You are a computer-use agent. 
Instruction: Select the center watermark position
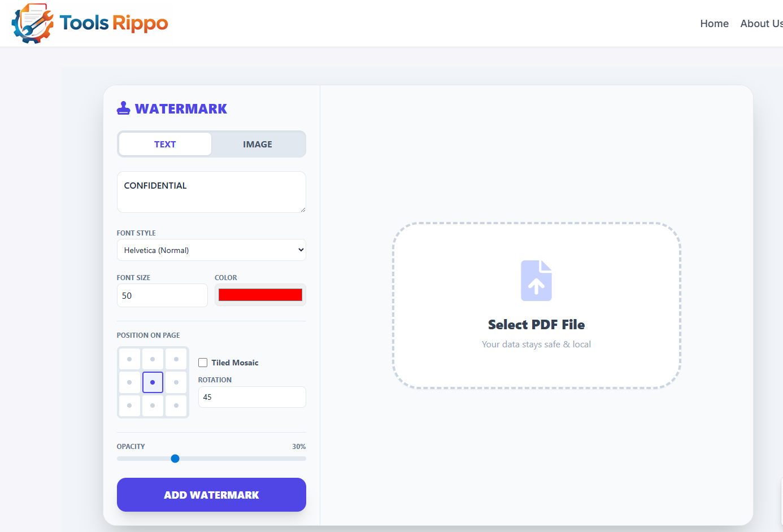pos(153,382)
